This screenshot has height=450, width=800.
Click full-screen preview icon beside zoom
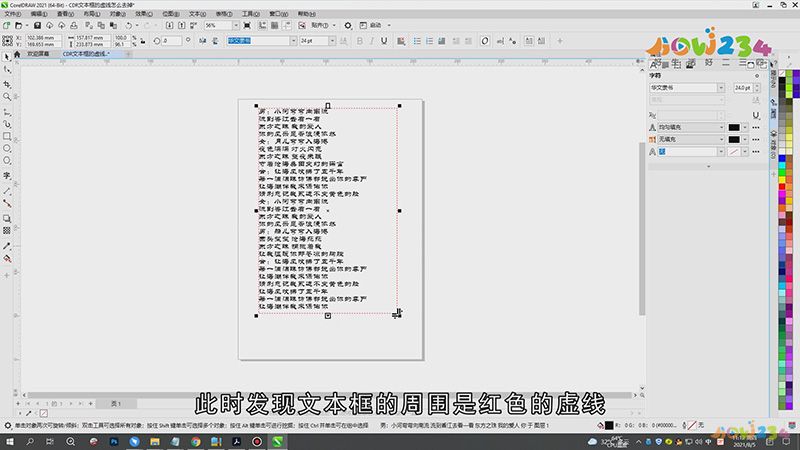coord(247,25)
